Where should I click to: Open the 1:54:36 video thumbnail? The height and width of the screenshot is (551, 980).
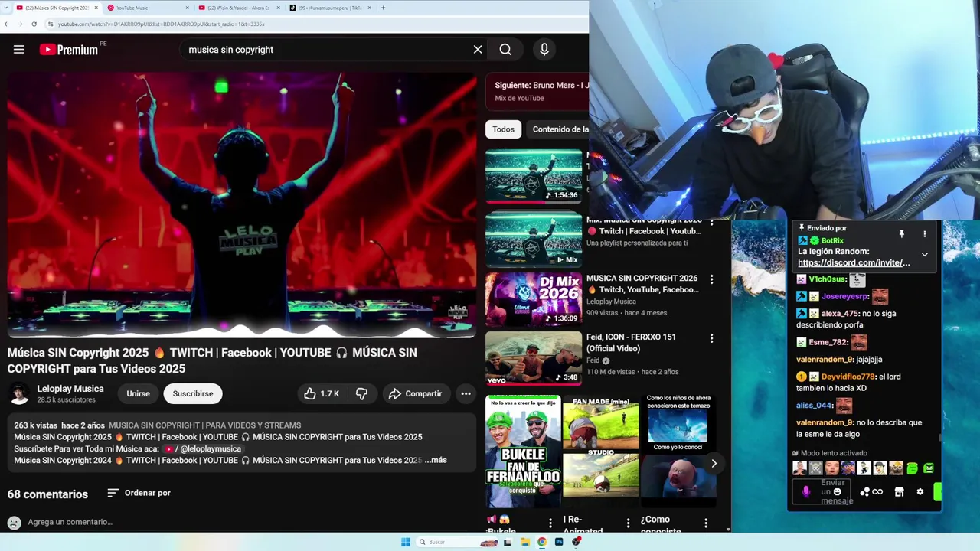click(534, 176)
